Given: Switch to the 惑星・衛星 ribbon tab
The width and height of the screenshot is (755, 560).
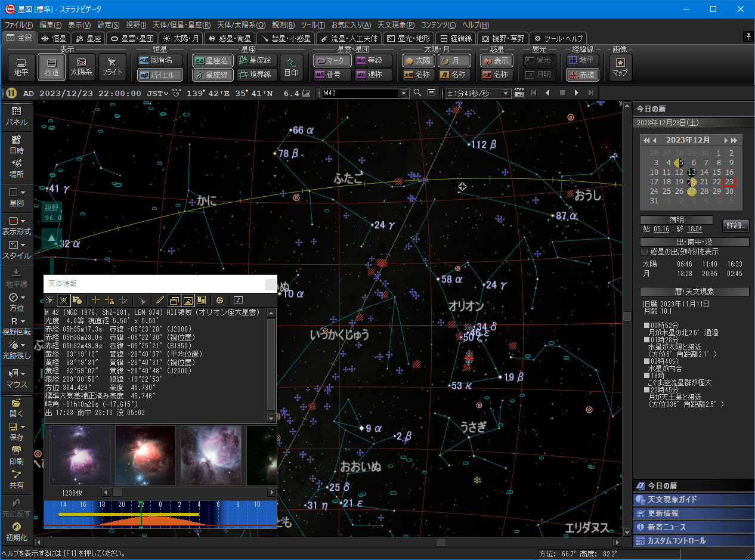Looking at the screenshot, I should coord(229,38).
